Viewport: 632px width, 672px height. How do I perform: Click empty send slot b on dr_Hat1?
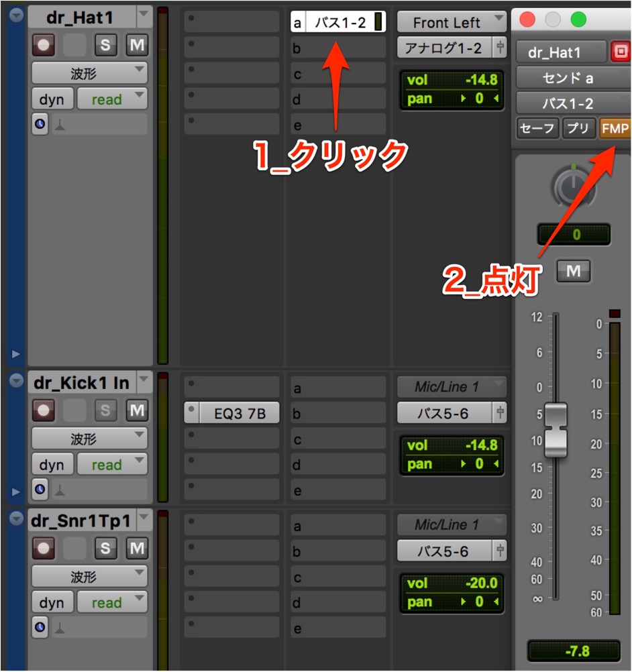pyautogui.click(x=338, y=48)
